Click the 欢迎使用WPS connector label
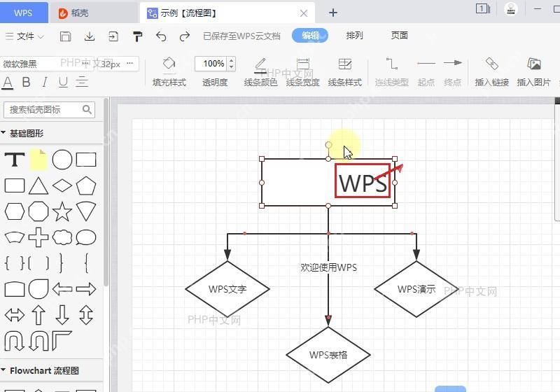The height and width of the screenshot is (392, 560). (328, 267)
